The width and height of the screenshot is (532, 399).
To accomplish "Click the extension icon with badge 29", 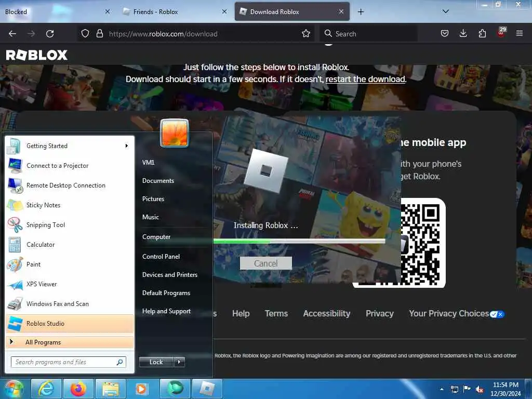I will tap(501, 33).
